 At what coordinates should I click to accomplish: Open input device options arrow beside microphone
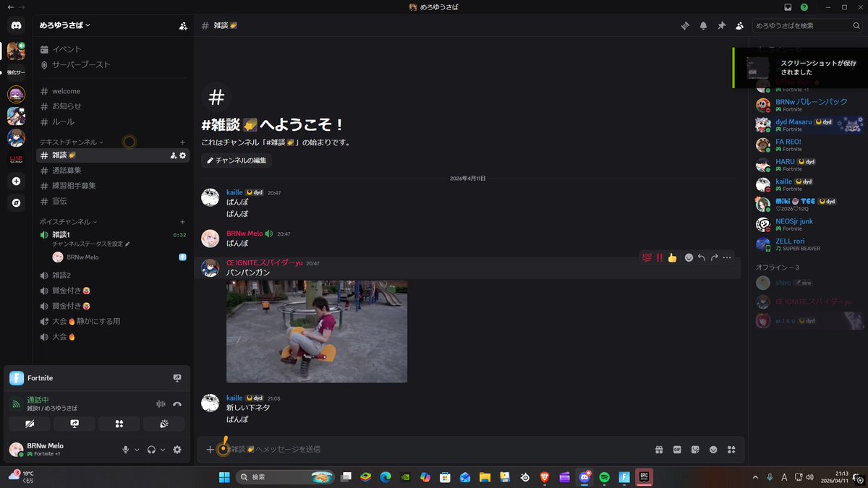[136, 450]
